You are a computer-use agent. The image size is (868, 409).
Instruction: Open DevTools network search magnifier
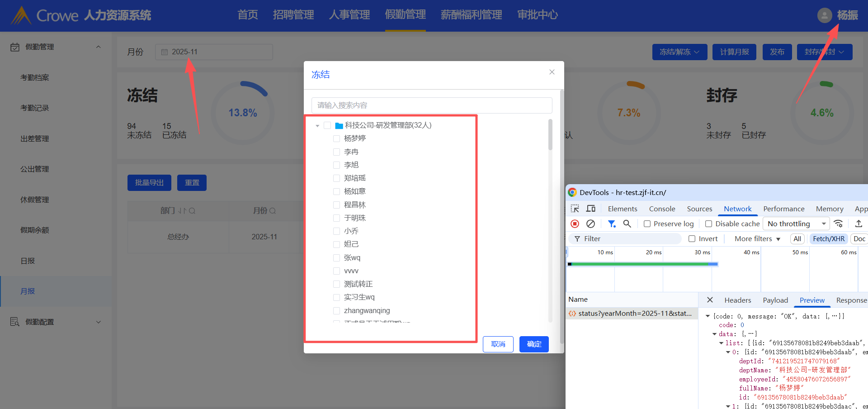[x=627, y=224]
